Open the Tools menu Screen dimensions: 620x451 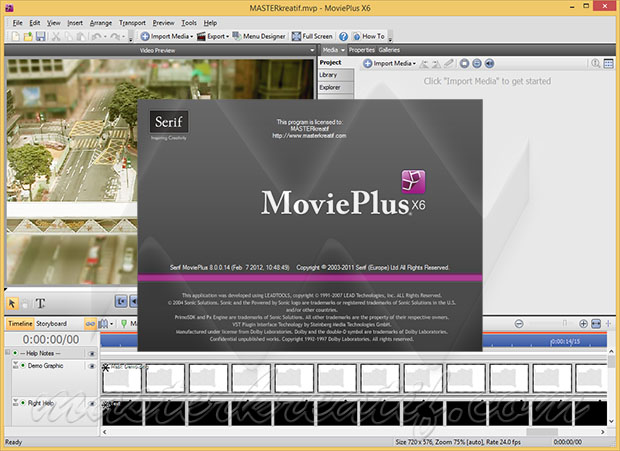tap(189, 23)
